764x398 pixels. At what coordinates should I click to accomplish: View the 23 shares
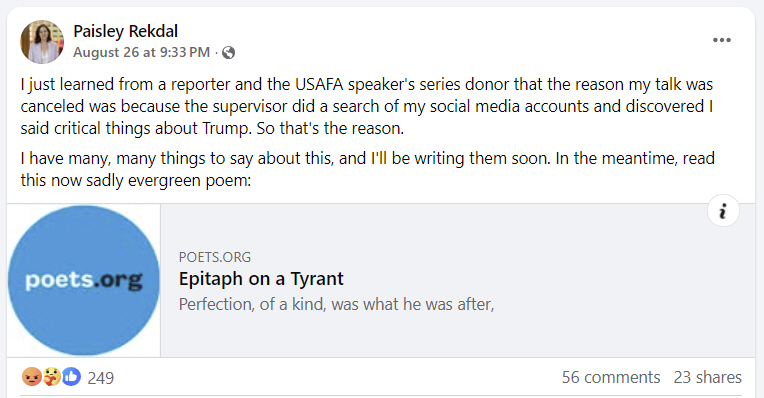[x=707, y=377]
